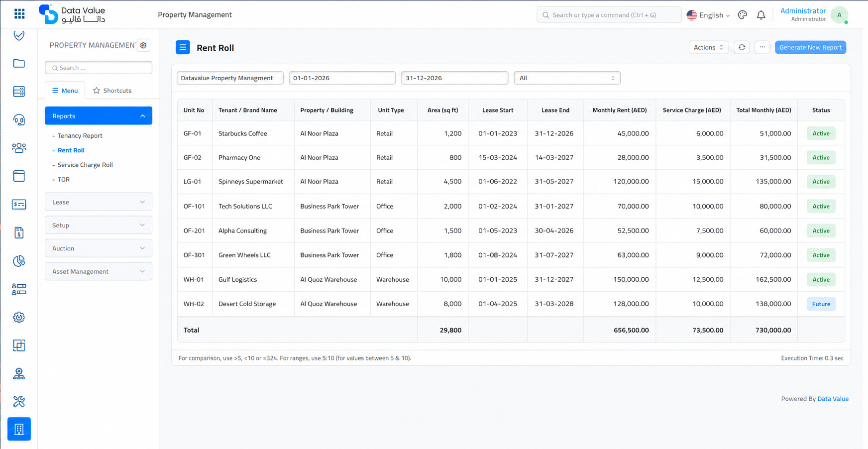Viewport: 868px width, 449px height.
Task: Click the Datavalue Property Managment company field
Action: pyautogui.click(x=230, y=78)
